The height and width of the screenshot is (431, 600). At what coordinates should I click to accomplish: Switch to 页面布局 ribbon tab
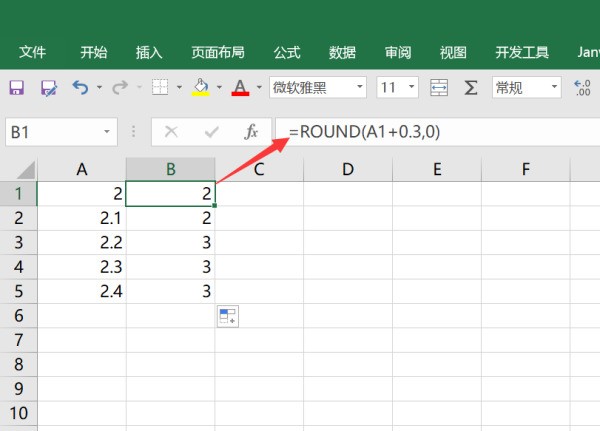tap(218, 52)
